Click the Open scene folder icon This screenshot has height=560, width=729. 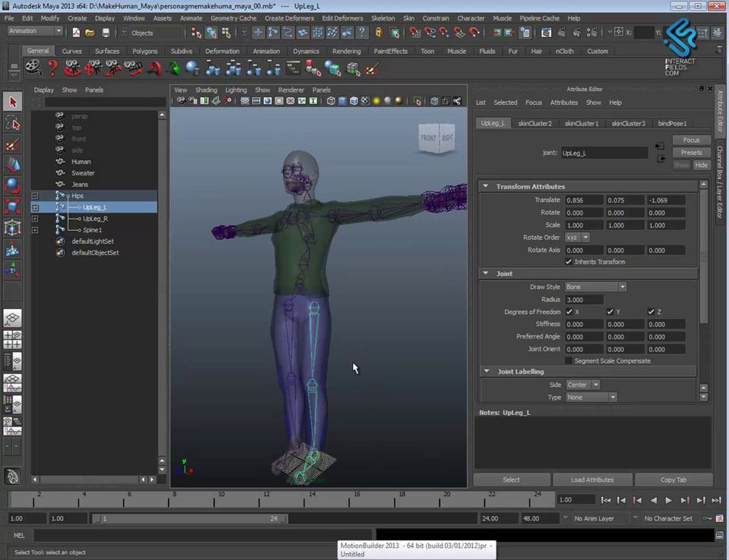[x=90, y=33]
